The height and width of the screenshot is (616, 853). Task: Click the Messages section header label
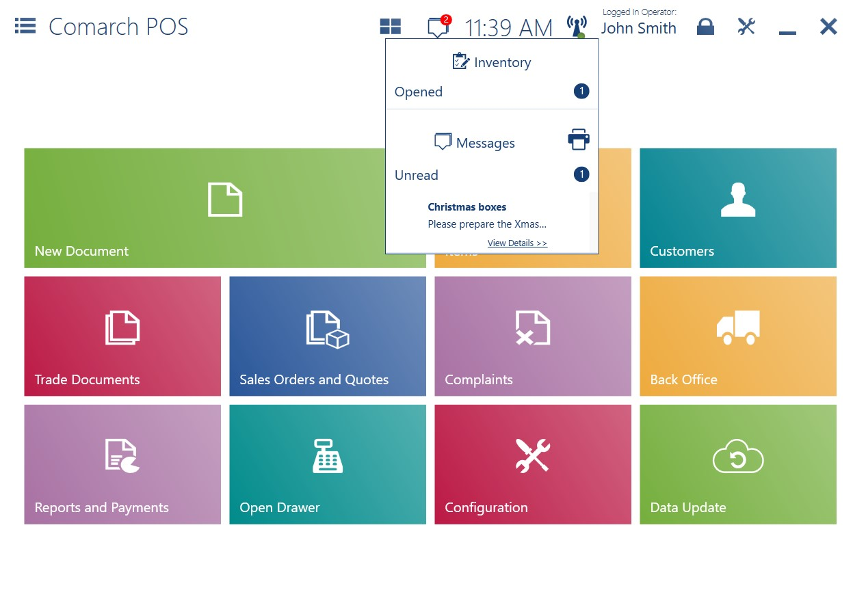pos(486,143)
